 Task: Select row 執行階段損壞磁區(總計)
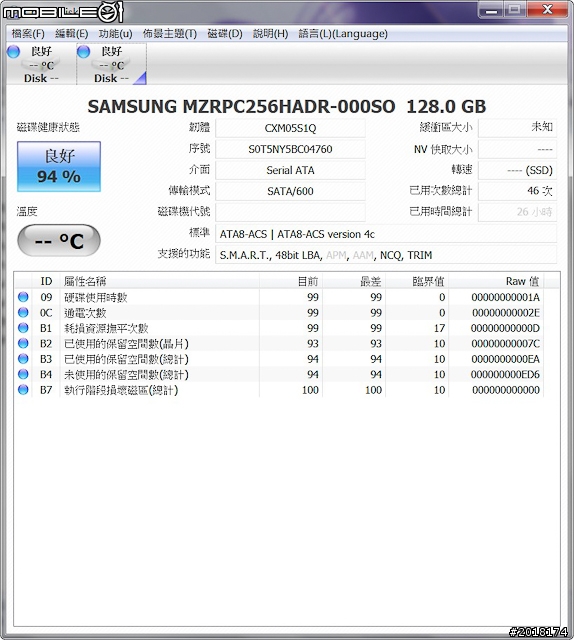279,390
